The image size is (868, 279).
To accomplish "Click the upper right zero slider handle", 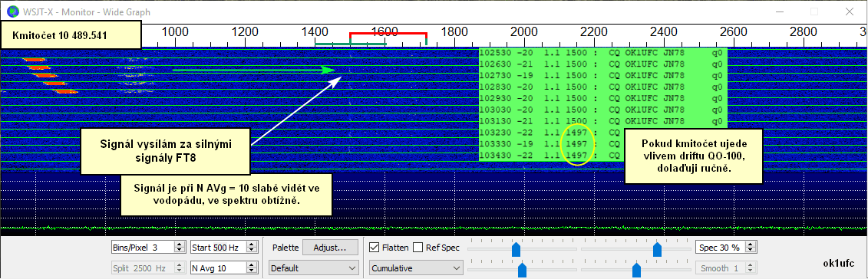I will click(657, 249).
